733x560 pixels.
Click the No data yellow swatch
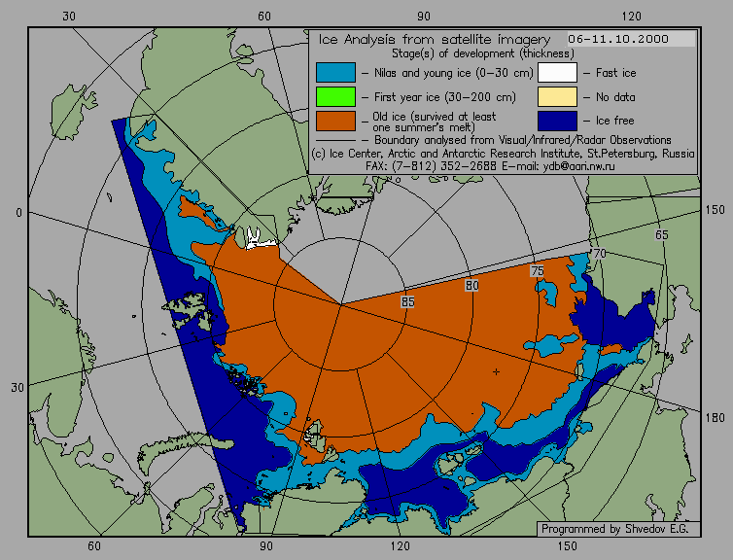[x=557, y=97]
